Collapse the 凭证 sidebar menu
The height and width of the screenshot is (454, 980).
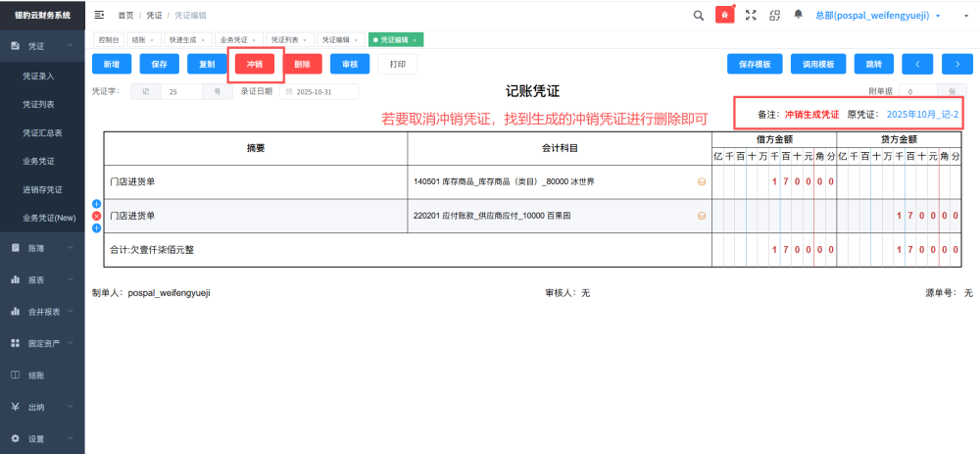tap(71, 46)
